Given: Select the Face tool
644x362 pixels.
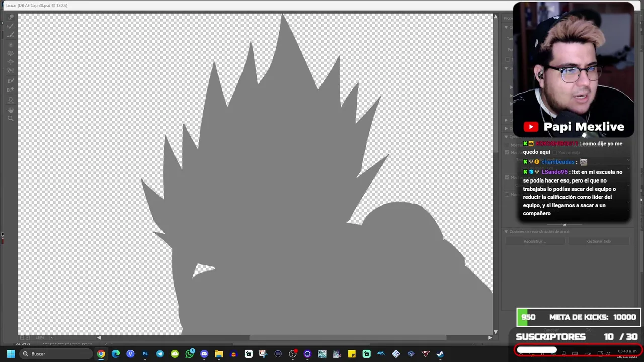Looking at the screenshot, I should click(11, 100).
